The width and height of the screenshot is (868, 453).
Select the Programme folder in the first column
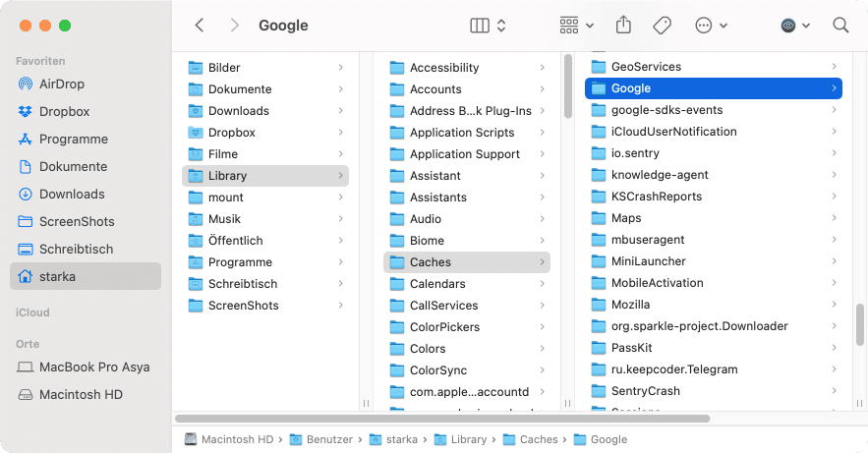[265, 262]
